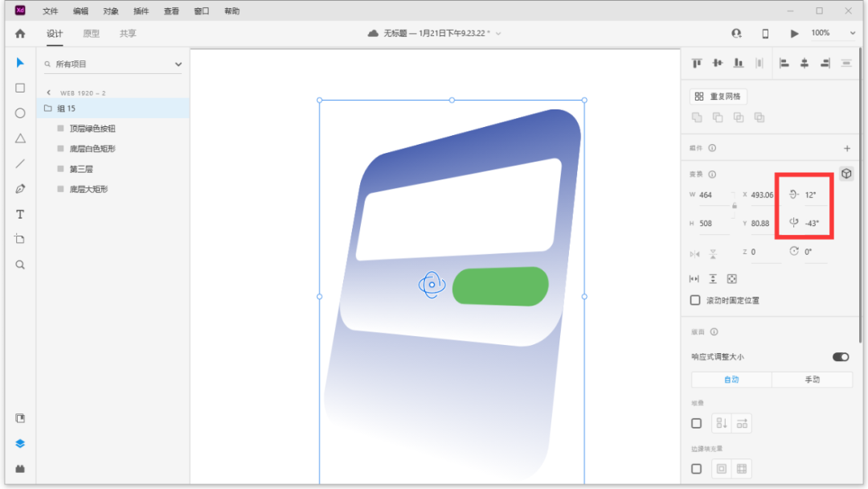Check the 堆叠 checkbox
Screen dimensions: 868x489
click(696, 423)
